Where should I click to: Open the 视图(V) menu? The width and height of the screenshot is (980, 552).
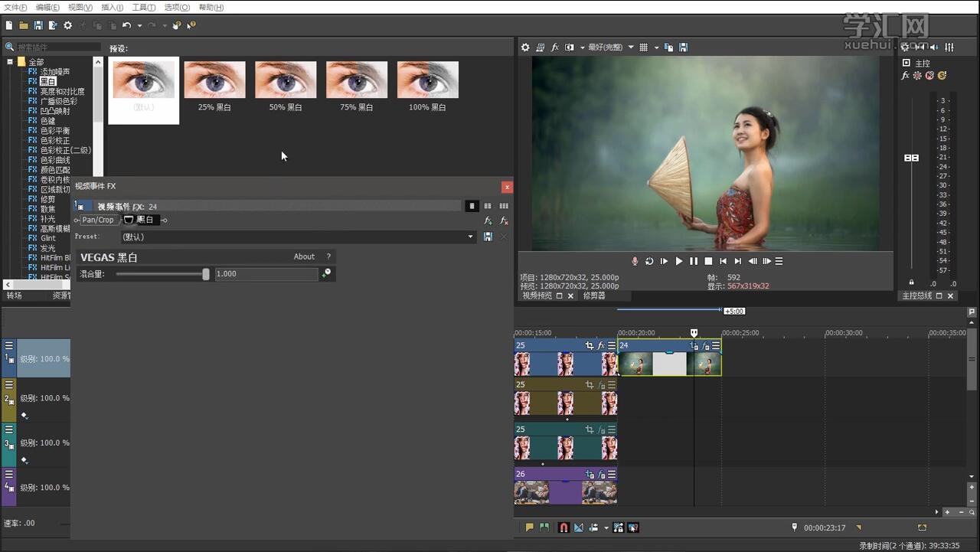click(80, 7)
